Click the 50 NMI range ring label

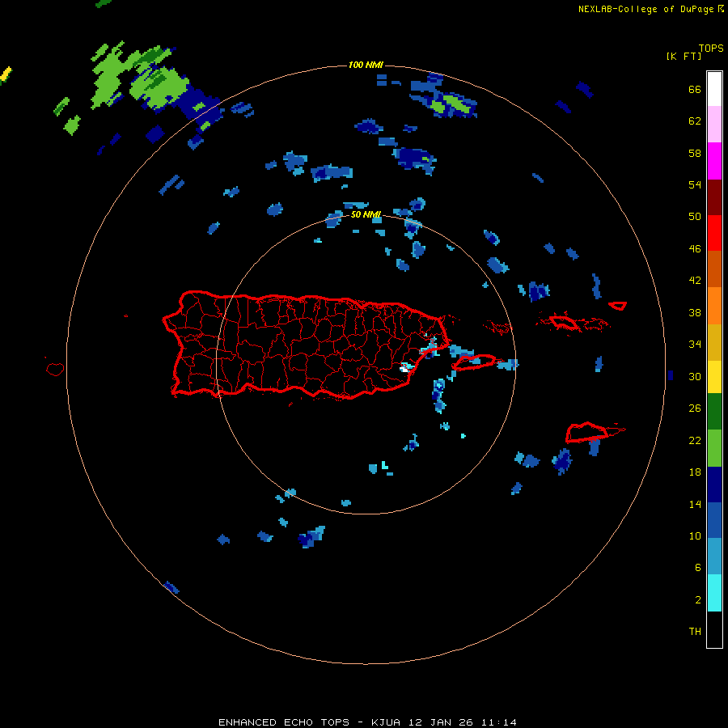pos(366,214)
